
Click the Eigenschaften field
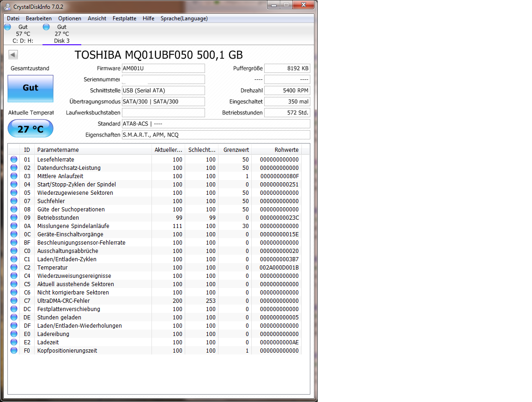pos(216,135)
